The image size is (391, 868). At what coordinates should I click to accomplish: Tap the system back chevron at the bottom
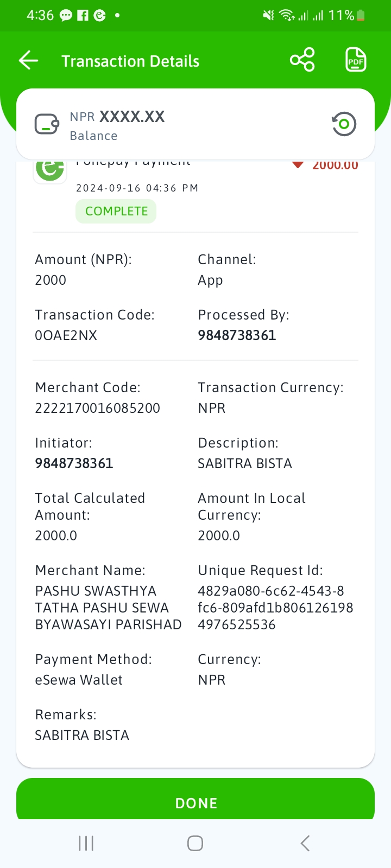pos(305,843)
